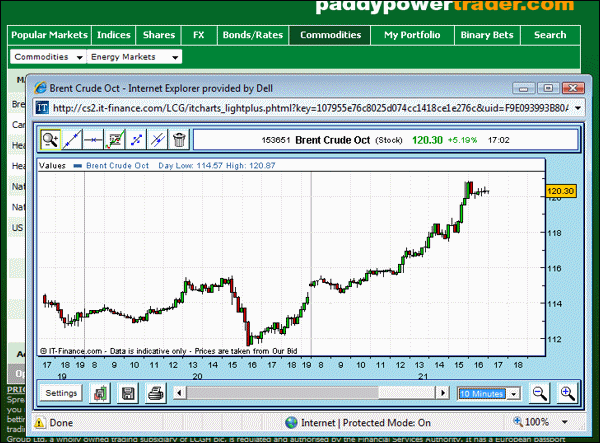The height and width of the screenshot is (443, 600).
Task: Click the trash can delete icon
Action: (x=179, y=140)
